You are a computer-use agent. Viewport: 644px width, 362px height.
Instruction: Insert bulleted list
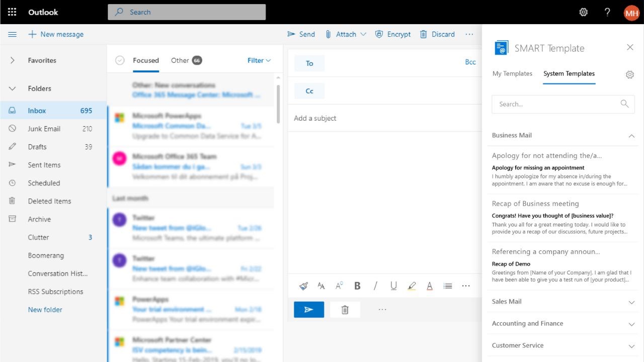pyautogui.click(x=448, y=286)
